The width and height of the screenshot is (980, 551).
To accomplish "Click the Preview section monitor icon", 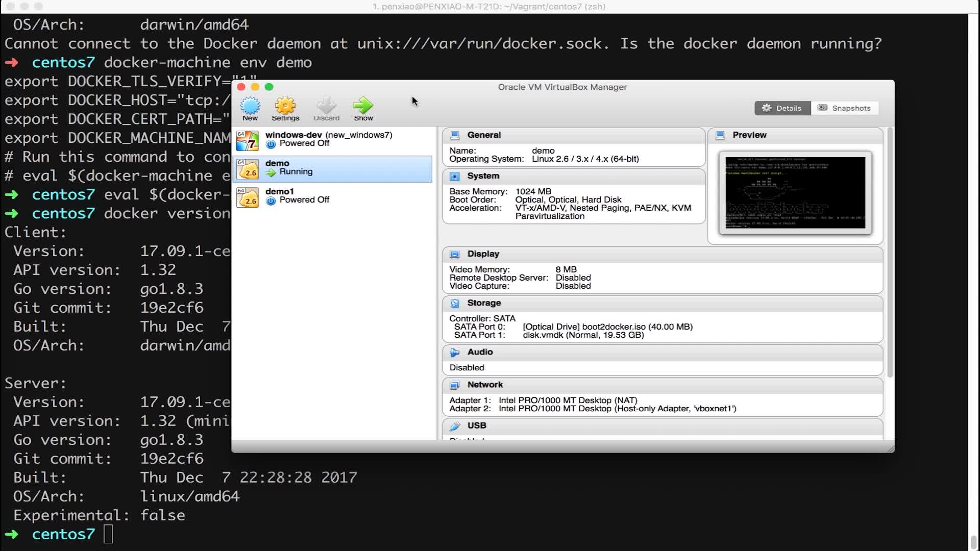I will pos(720,135).
